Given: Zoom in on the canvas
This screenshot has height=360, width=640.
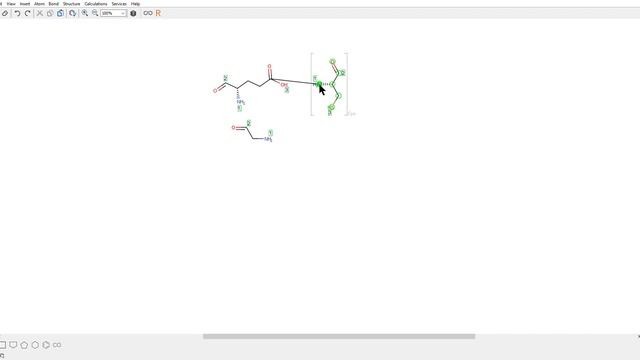Looking at the screenshot, I should click(84, 13).
